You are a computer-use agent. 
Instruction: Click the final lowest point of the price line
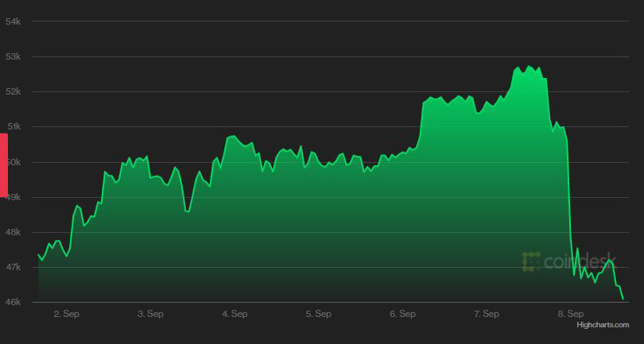coord(623,299)
